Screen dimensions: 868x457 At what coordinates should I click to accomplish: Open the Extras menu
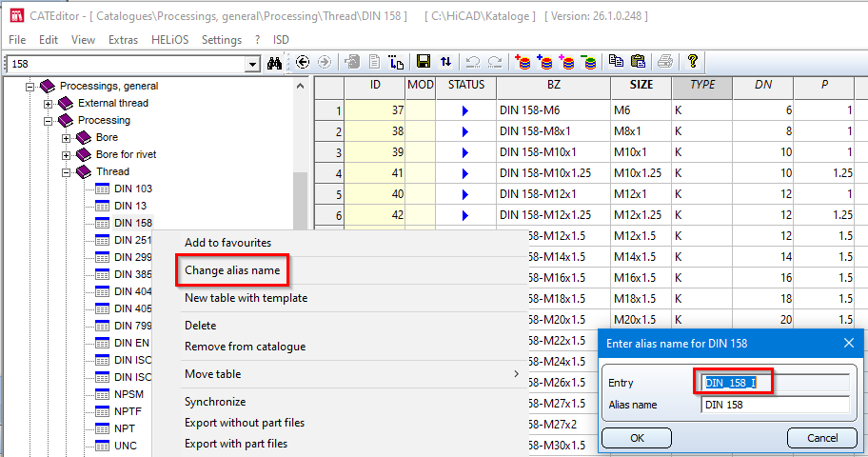[x=123, y=40]
